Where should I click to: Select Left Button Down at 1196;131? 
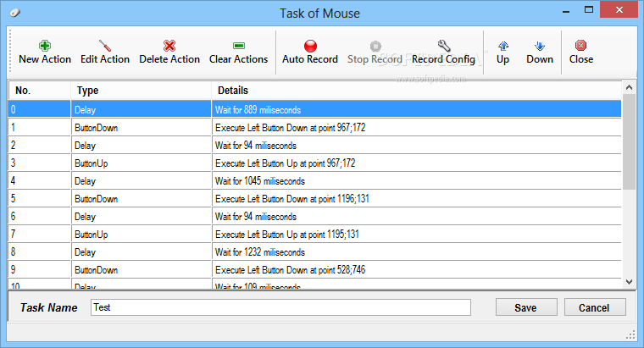tap(314, 199)
